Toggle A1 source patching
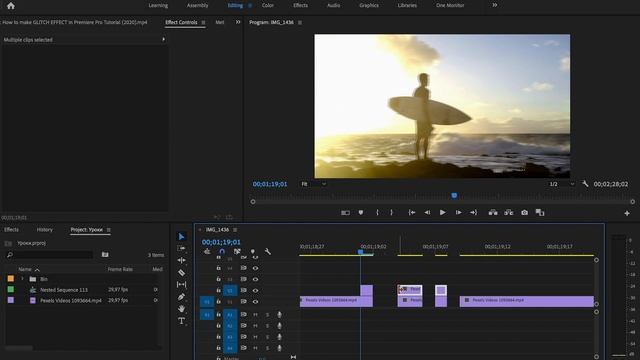This screenshot has height=360, width=640. coord(207,315)
